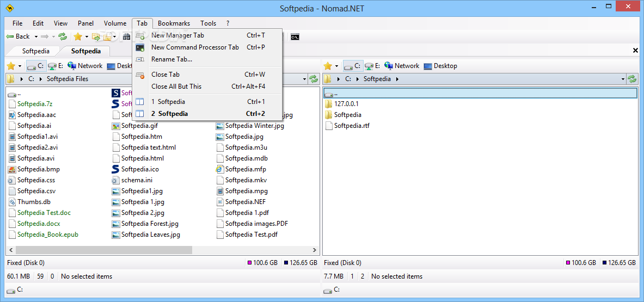Select Softpedia.NEF file
Viewport: 644px width, 302px height.
pyautogui.click(x=241, y=202)
